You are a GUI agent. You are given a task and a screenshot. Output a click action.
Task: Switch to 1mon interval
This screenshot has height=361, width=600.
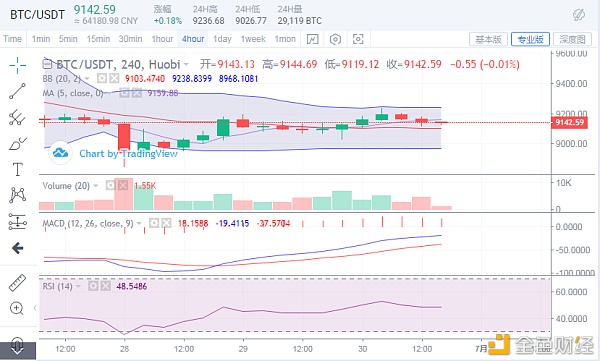[x=285, y=39]
